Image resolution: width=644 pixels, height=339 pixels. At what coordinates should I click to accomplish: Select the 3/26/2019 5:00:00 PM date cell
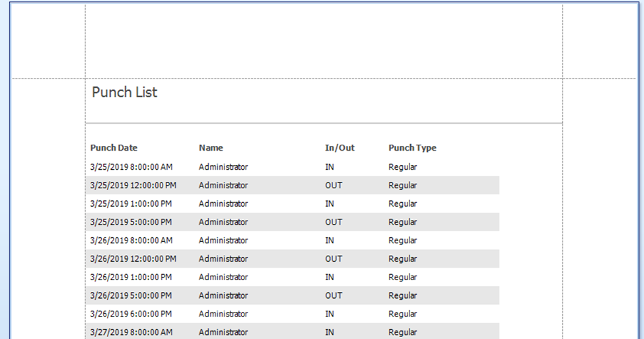click(131, 295)
